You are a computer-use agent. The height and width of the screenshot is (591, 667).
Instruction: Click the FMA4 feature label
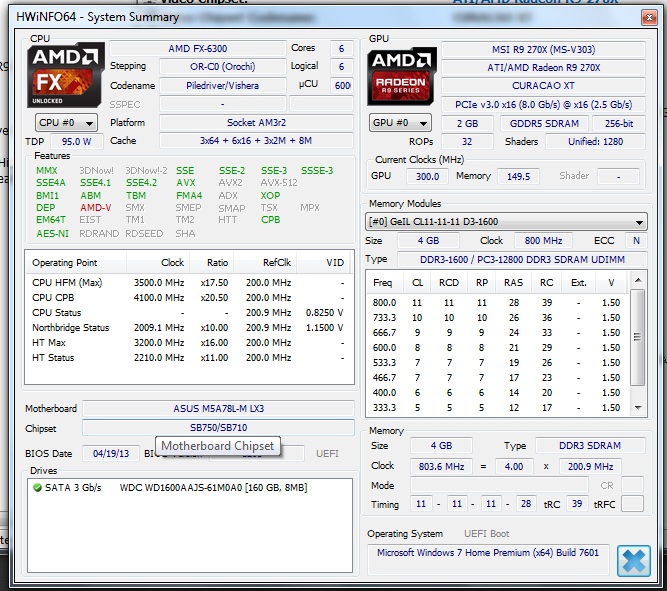tap(189, 196)
